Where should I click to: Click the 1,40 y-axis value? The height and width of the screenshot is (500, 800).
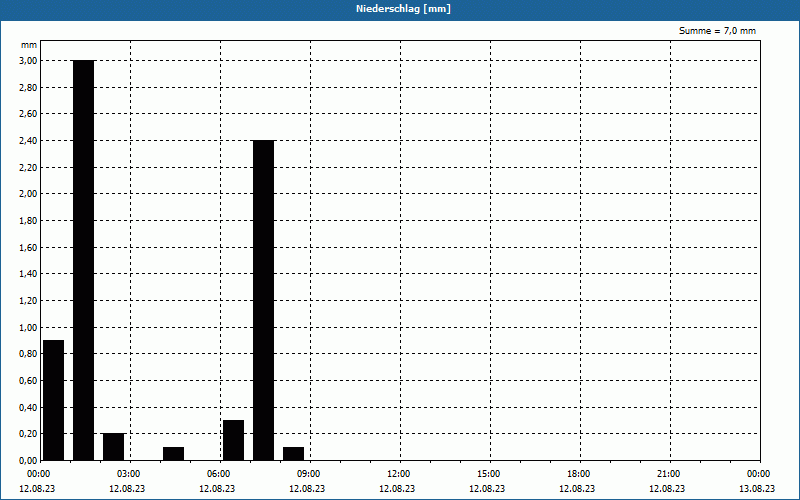point(28,274)
